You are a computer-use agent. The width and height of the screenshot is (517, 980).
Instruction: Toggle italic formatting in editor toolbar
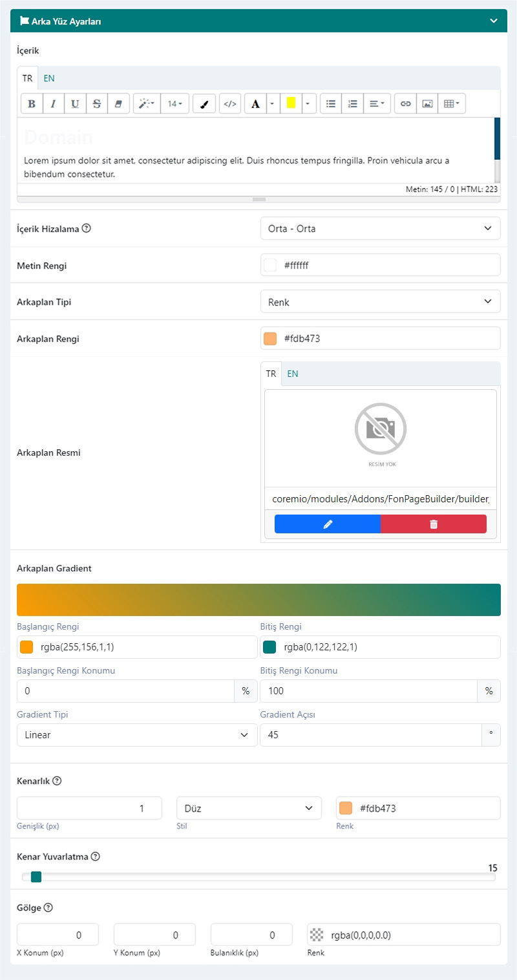coord(54,103)
